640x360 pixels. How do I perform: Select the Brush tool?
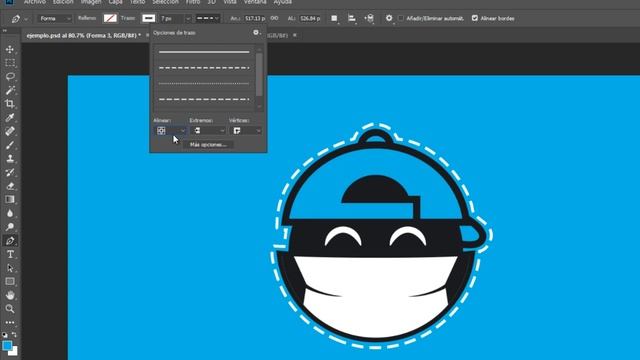coord(10,145)
